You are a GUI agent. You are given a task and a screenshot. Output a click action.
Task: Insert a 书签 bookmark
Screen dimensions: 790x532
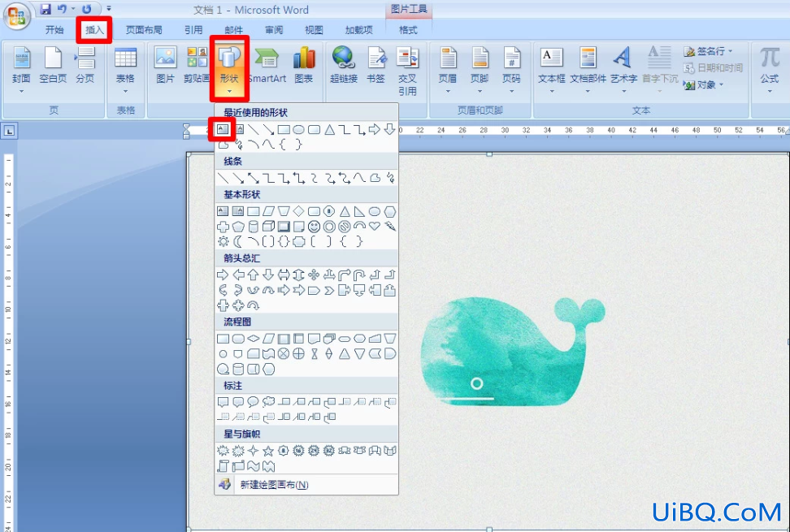tap(375, 66)
